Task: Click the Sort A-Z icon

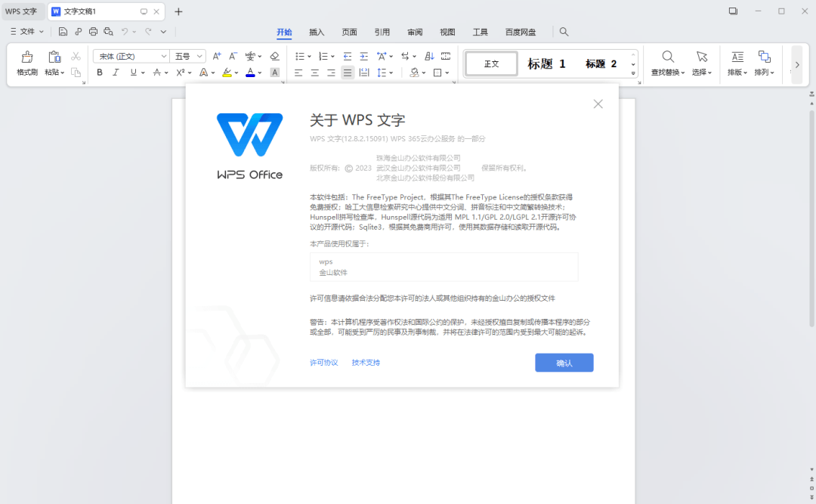Action: pos(429,56)
